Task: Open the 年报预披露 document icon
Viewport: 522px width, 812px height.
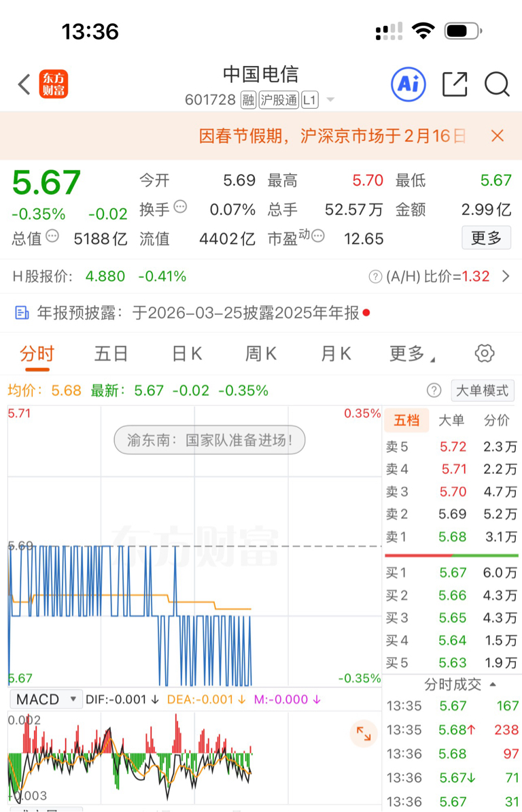Action: point(22,313)
